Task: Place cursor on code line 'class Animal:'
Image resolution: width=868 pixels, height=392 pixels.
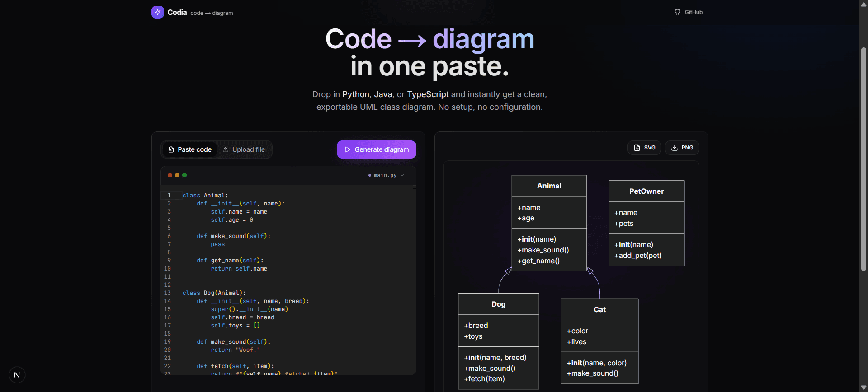Action: tap(205, 196)
